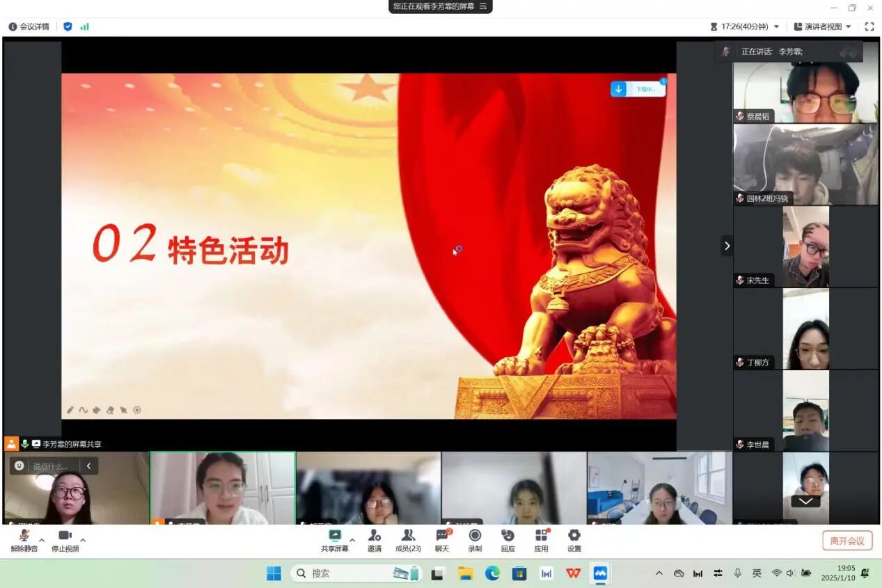Open the 回应 reactions menu

point(508,539)
